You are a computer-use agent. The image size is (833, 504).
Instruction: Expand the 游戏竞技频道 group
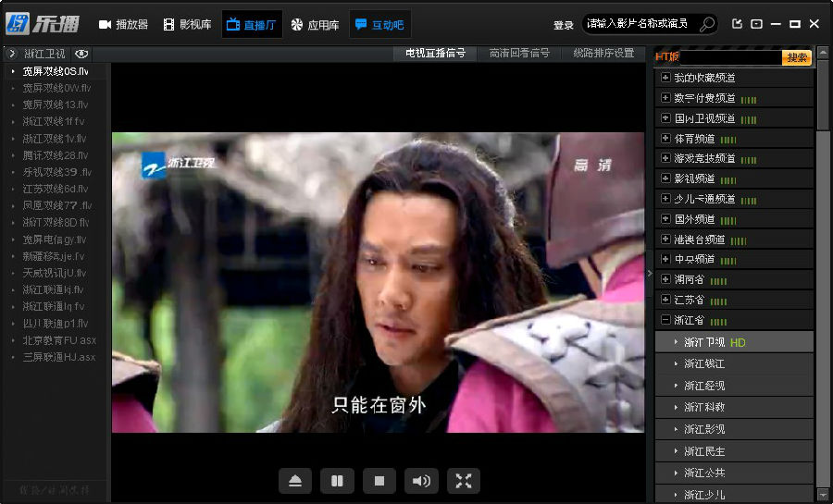coord(665,158)
